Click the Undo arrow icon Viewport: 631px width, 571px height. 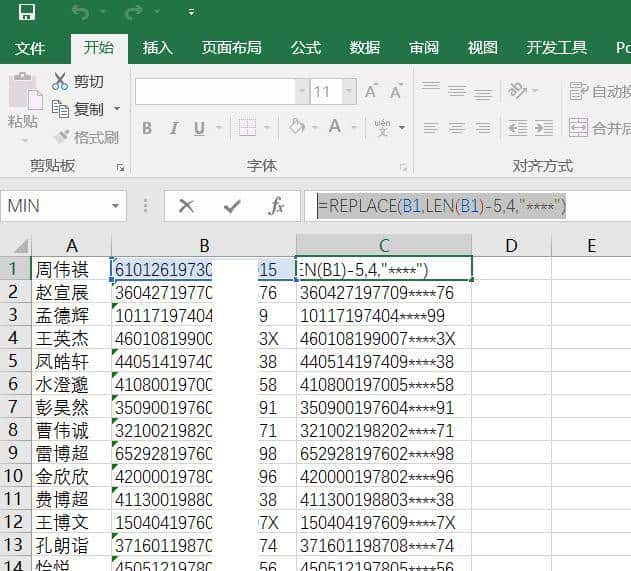(80, 12)
